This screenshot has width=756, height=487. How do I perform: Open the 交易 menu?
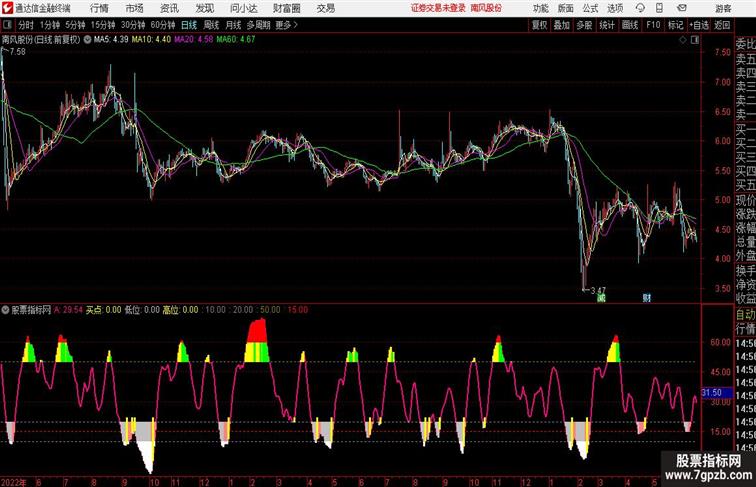pyautogui.click(x=325, y=8)
